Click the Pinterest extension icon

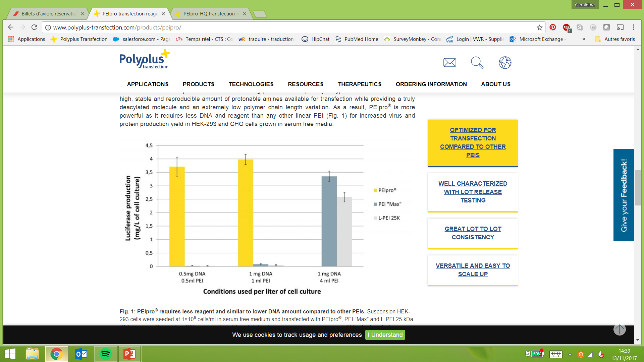553,27
